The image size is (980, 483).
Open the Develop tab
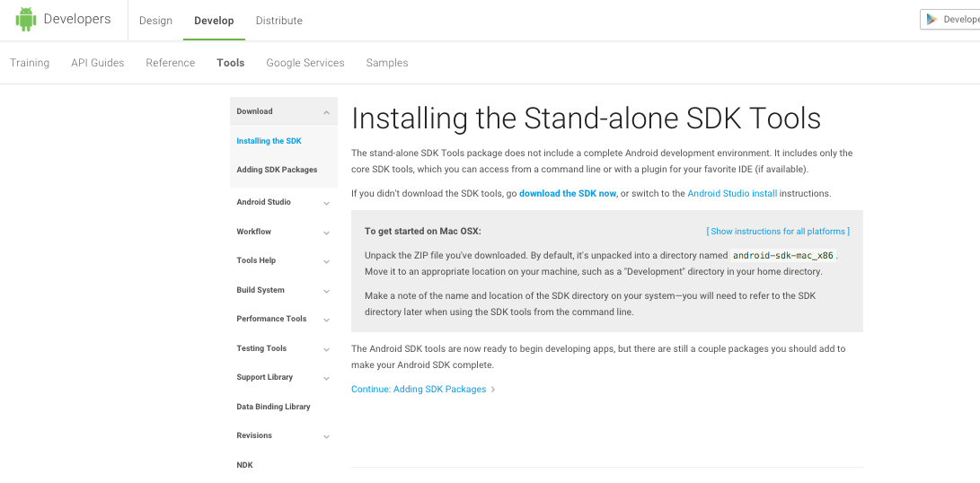click(x=214, y=21)
